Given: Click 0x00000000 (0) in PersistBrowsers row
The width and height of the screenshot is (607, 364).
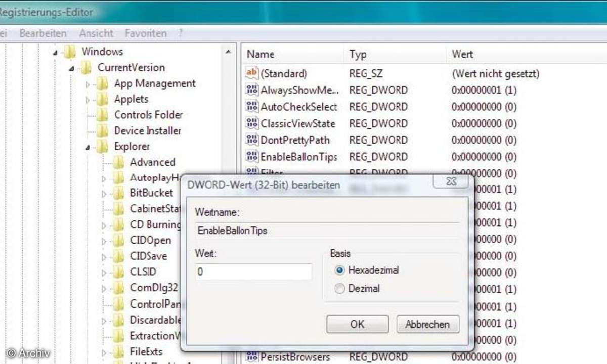Looking at the screenshot, I should click(x=484, y=357).
